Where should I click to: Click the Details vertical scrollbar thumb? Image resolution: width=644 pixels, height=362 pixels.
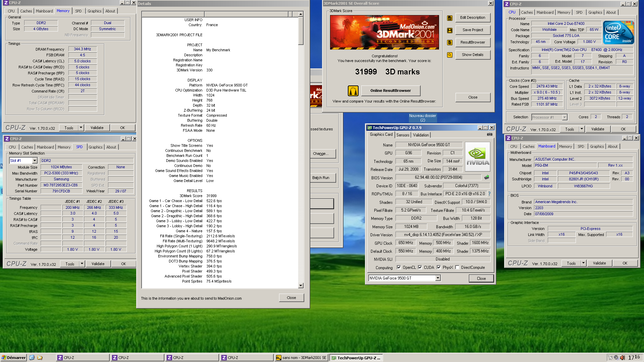click(x=301, y=31)
